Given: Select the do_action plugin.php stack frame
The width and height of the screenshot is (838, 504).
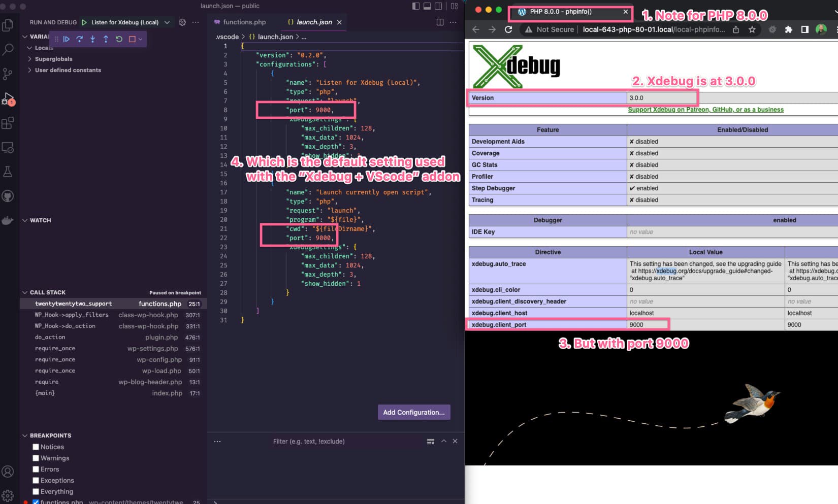Looking at the screenshot, I should [x=113, y=337].
